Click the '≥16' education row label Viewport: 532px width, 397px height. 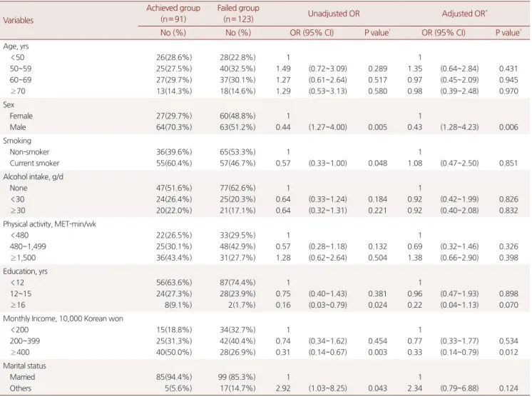tap(18, 305)
